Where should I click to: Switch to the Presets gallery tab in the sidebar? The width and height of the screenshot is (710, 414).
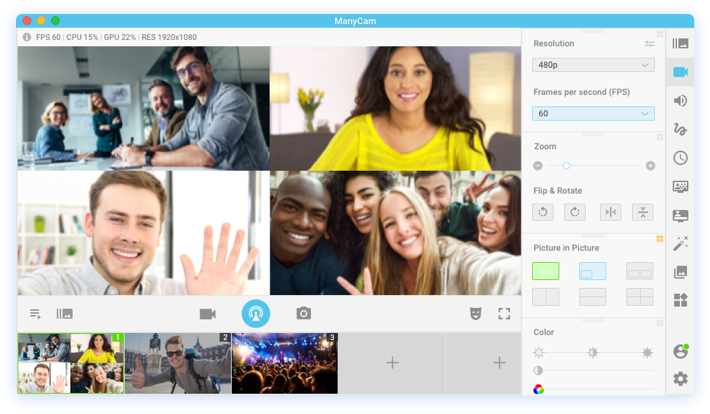pyautogui.click(x=680, y=43)
